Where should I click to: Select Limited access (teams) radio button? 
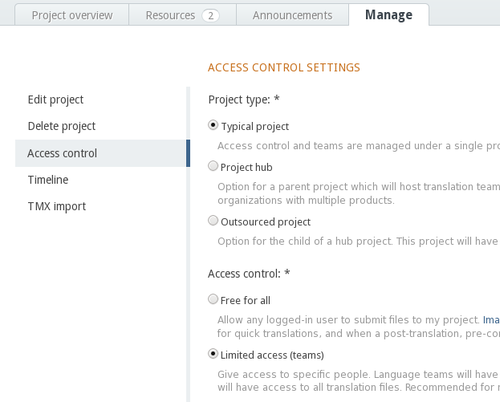(213, 354)
